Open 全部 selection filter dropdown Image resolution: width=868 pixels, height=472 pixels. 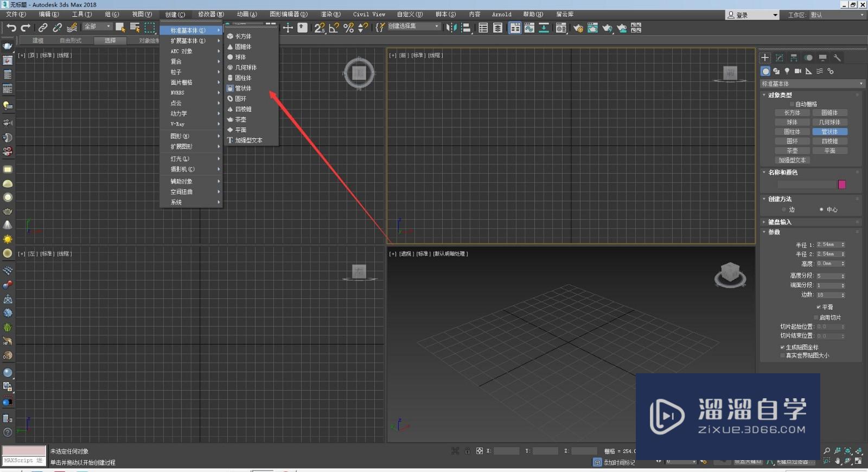point(98,27)
